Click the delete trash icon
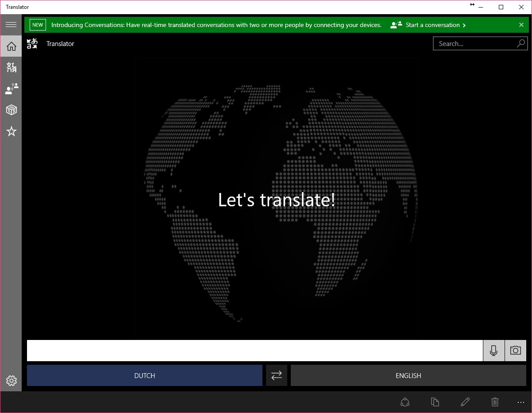 pyautogui.click(x=495, y=402)
